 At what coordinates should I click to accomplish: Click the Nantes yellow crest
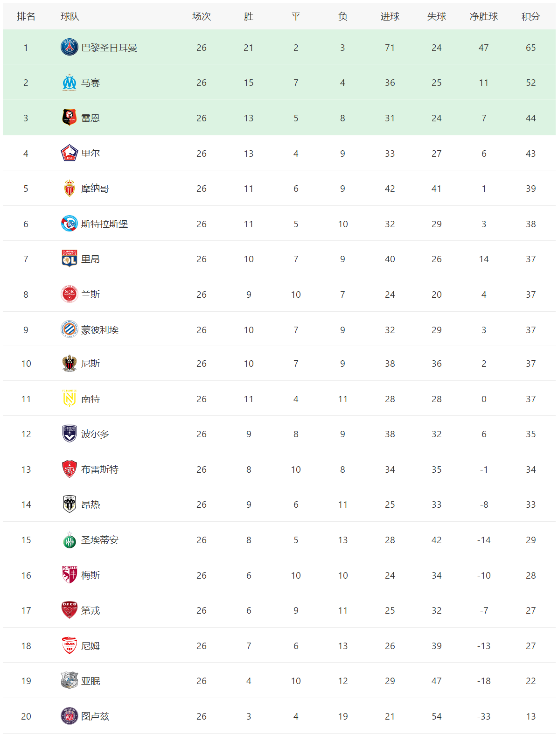click(70, 399)
